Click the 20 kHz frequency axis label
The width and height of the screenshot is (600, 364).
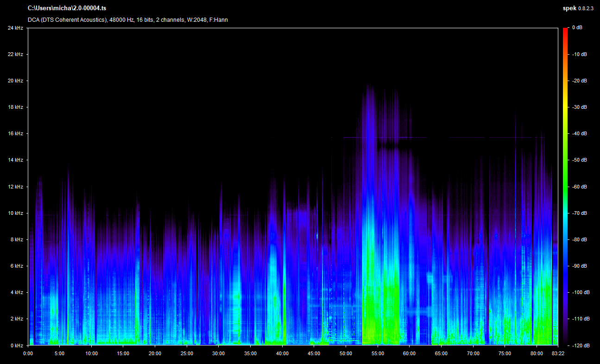click(x=15, y=81)
